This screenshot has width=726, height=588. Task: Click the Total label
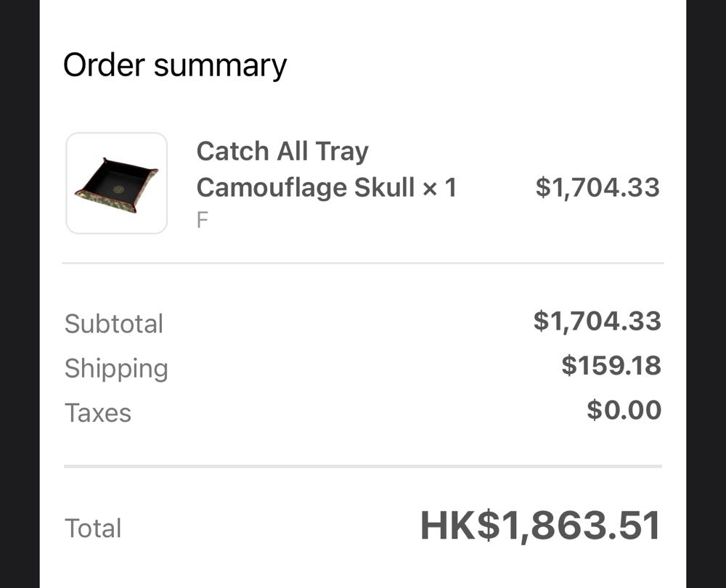93,528
